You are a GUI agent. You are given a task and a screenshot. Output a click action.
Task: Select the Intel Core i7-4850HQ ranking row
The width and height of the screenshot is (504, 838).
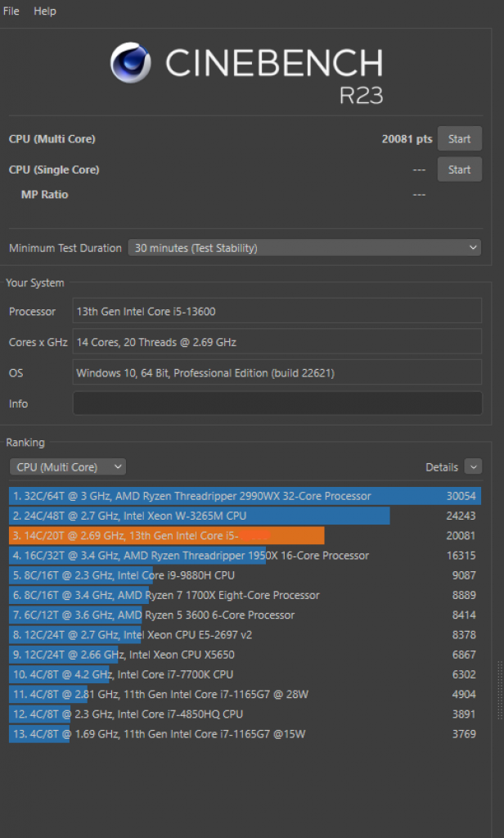(245, 714)
